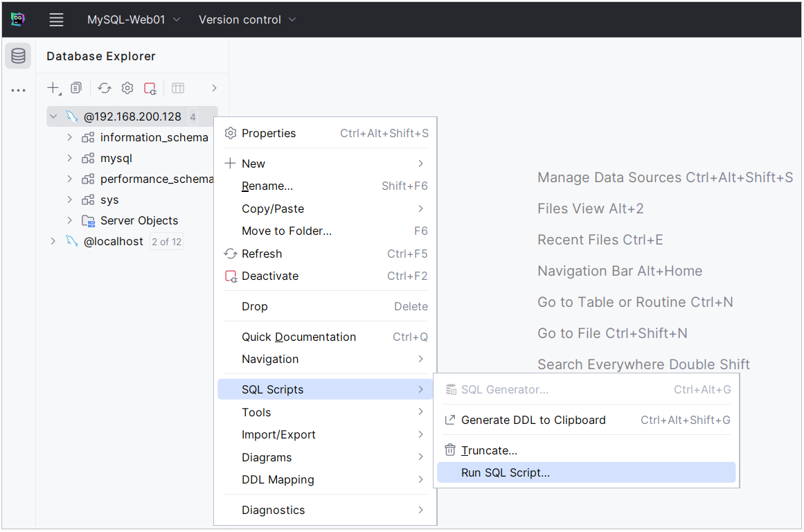804x532 pixels.
Task: Click the New data source plus icon
Action: (53, 88)
